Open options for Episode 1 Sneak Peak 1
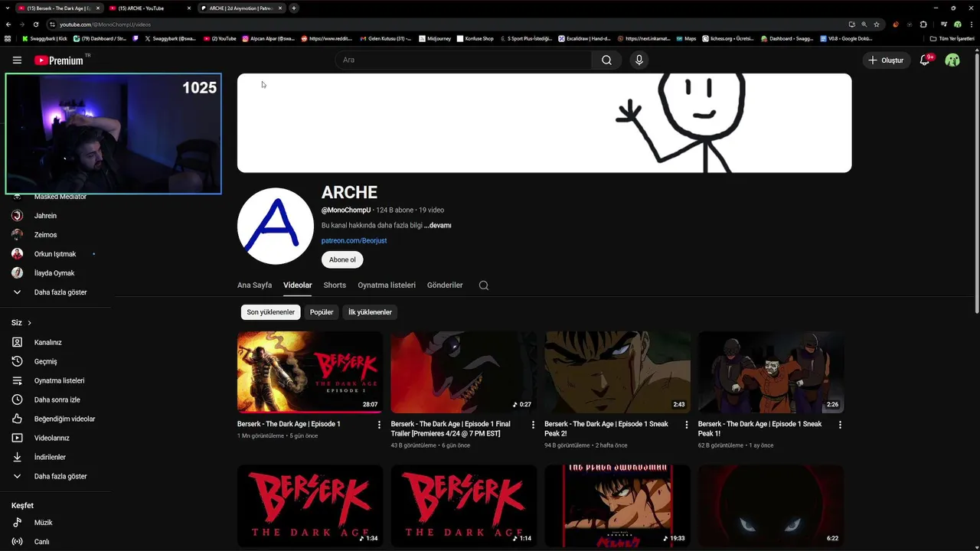 (x=840, y=424)
